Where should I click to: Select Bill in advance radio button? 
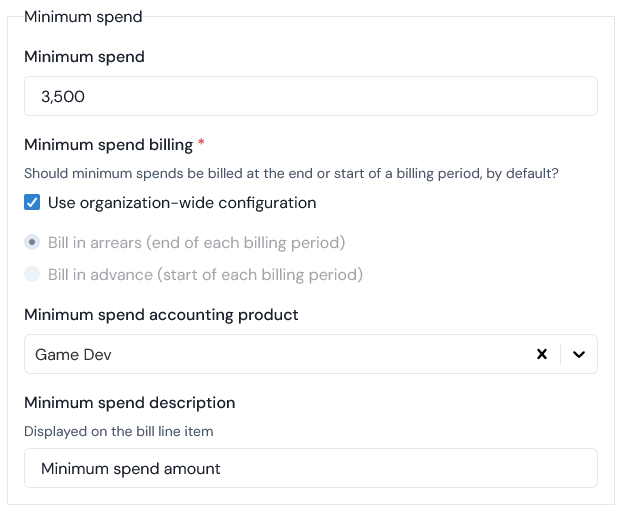click(32, 274)
